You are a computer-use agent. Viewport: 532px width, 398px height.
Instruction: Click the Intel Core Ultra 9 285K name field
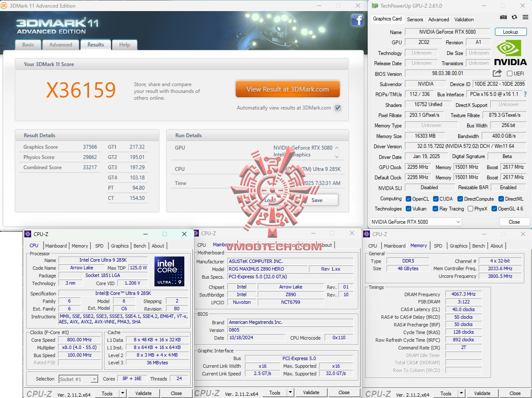click(x=103, y=260)
